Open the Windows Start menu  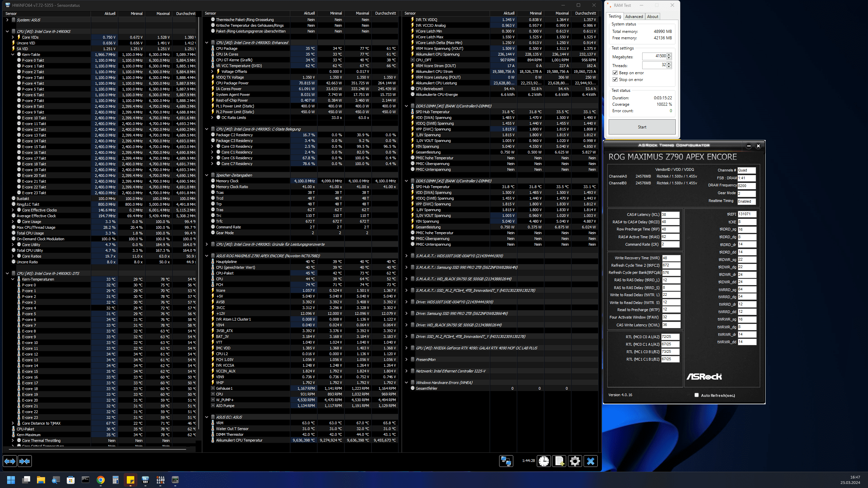11,480
